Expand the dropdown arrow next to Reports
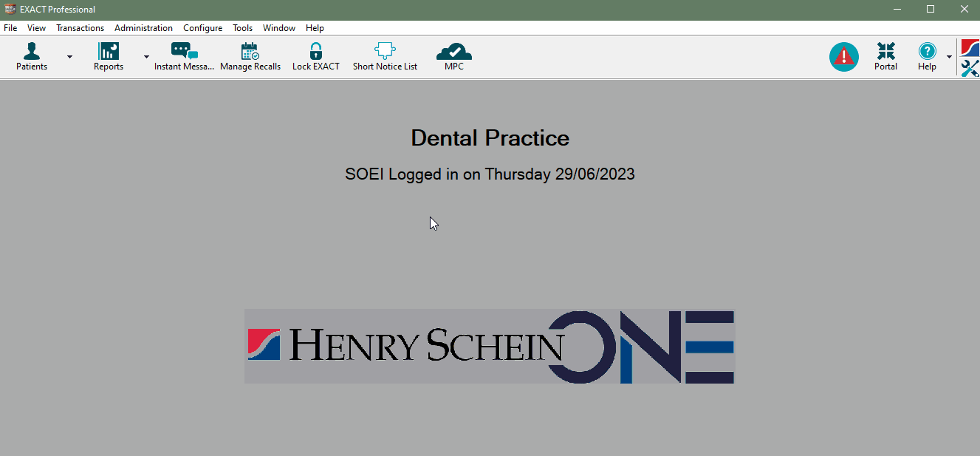Screen dimensions: 980x456 (146, 57)
